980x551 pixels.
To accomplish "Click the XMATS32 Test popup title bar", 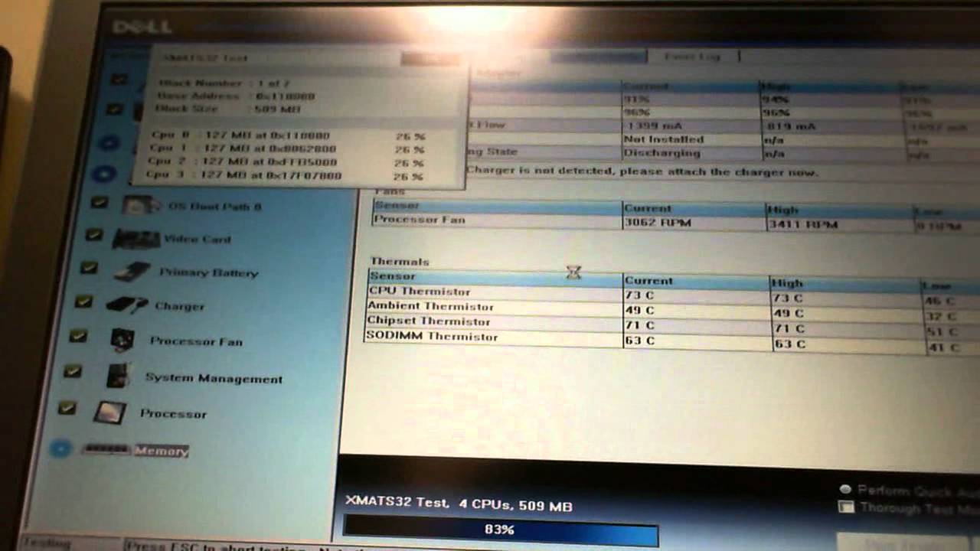I will [306, 57].
